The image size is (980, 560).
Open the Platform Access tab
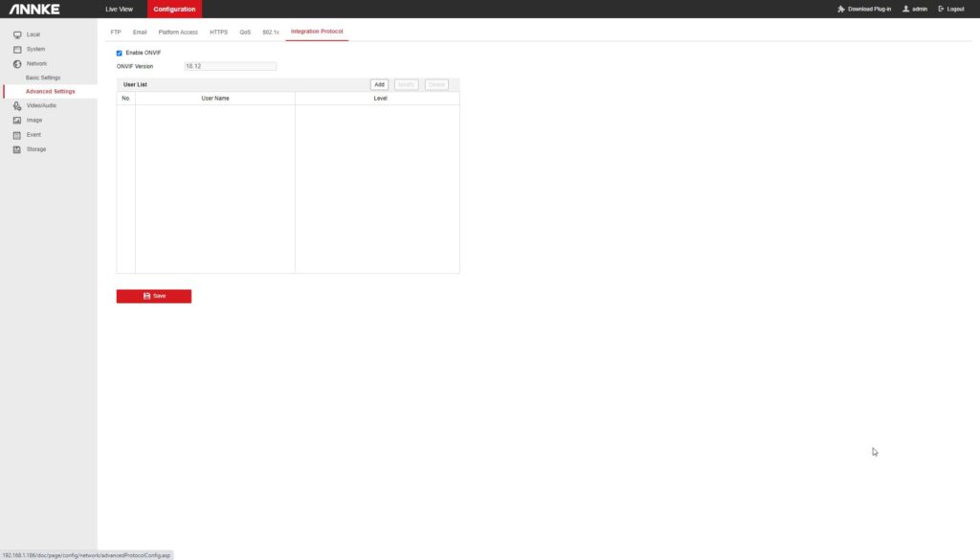pos(178,33)
